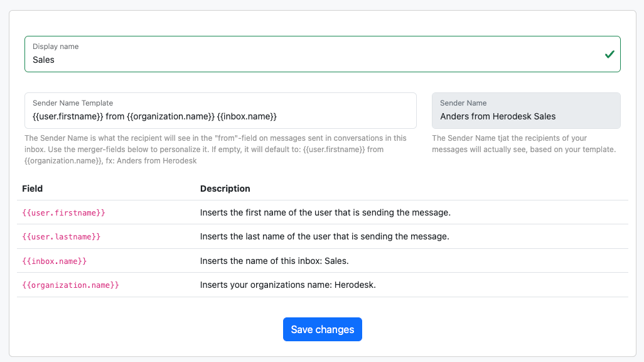Click description reading 'organizations name: Herodesk'
Viewport: 644px width, 362px height.
(x=287, y=285)
